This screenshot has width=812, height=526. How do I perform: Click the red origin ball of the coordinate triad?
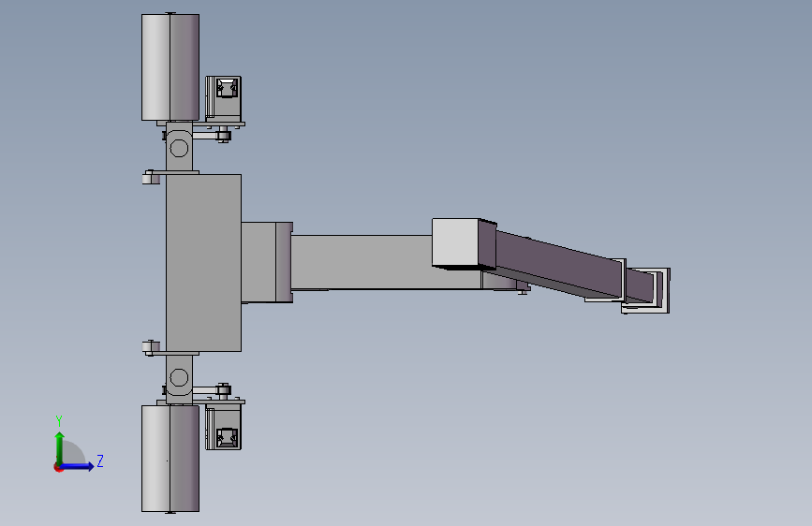[58, 467]
